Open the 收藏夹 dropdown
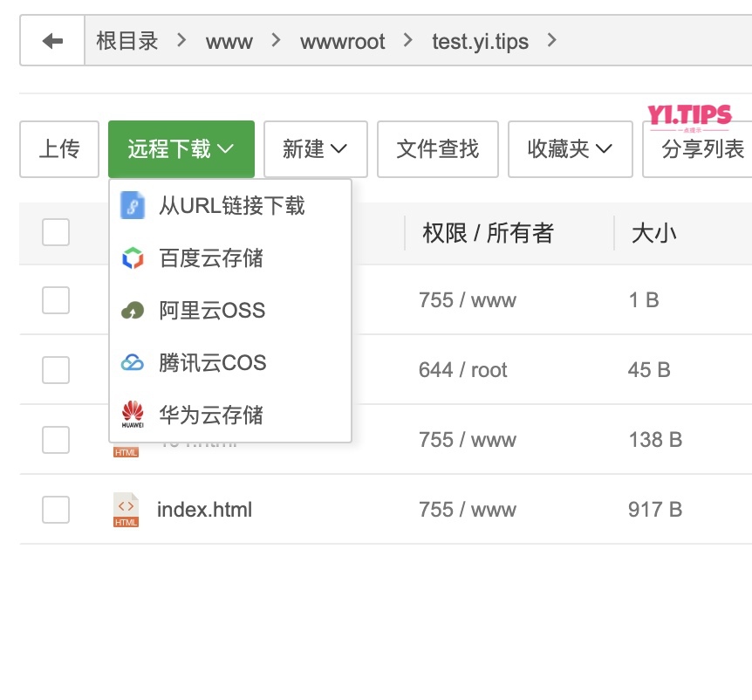This screenshot has width=752, height=700. pyautogui.click(x=571, y=149)
